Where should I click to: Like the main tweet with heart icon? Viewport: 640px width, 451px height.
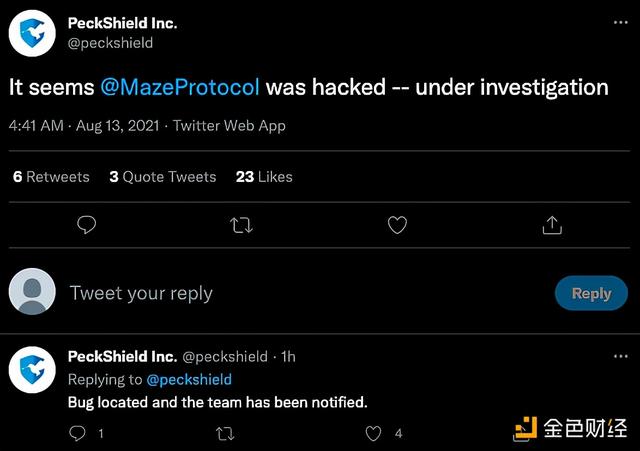397,225
